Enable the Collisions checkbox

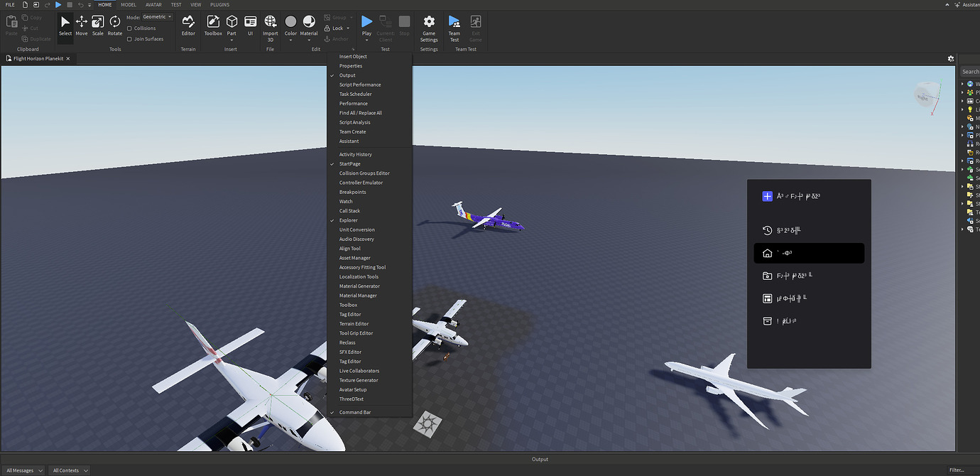[129, 28]
